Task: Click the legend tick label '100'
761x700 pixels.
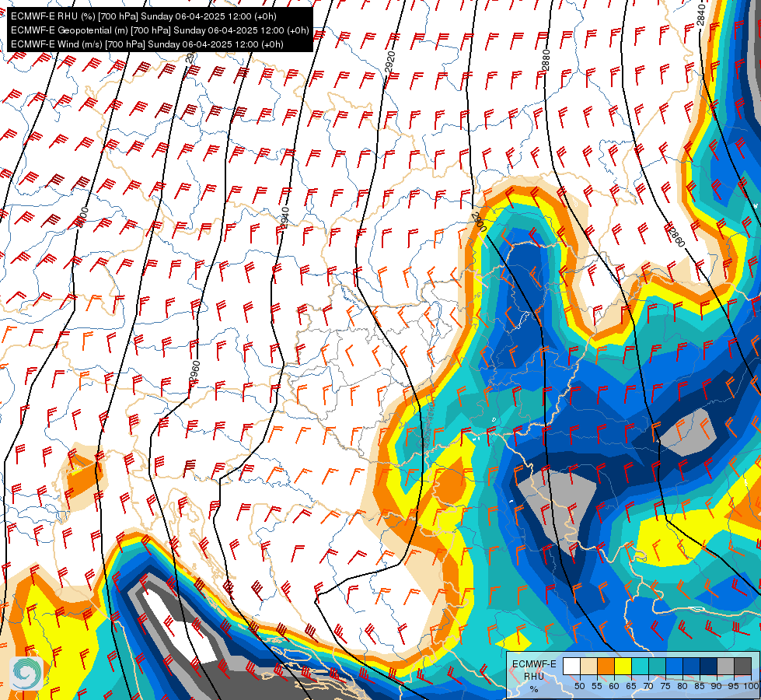Action: pyautogui.click(x=751, y=686)
